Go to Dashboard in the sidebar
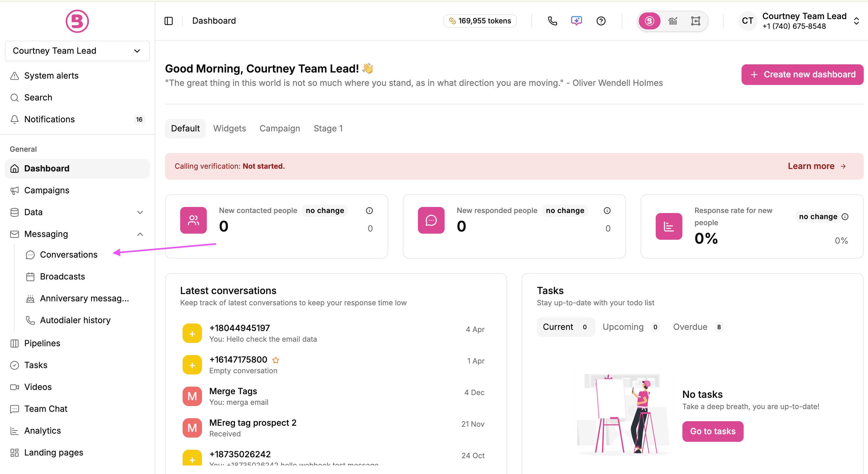 pos(77,168)
